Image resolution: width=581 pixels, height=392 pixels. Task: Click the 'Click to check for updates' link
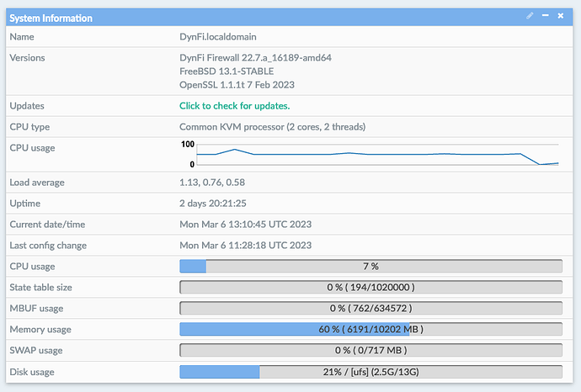click(x=234, y=106)
